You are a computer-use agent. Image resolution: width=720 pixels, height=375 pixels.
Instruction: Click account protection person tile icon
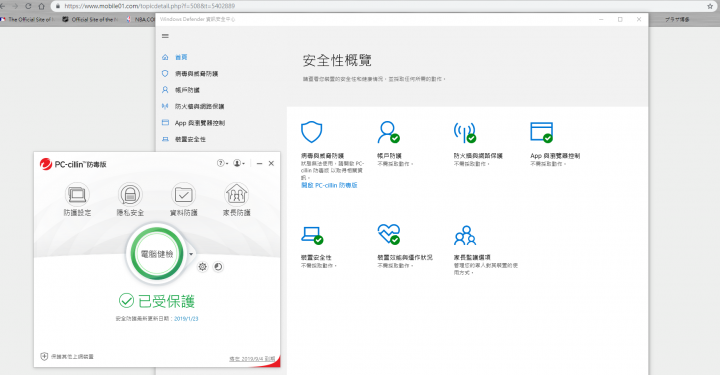pos(388,132)
